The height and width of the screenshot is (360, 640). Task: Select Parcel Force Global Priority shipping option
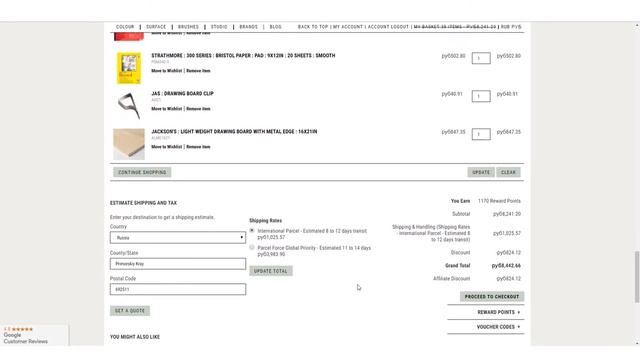252,247
